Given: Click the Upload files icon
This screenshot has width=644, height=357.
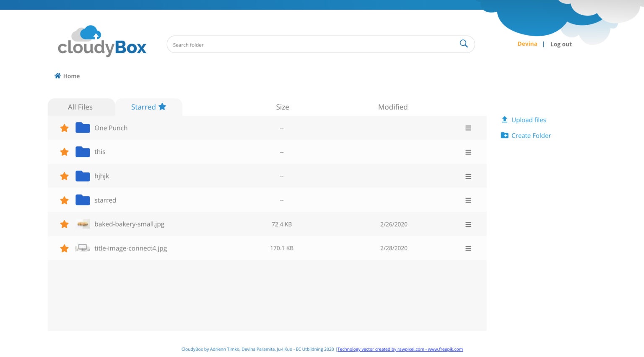Looking at the screenshot, I should click(504, 120).
